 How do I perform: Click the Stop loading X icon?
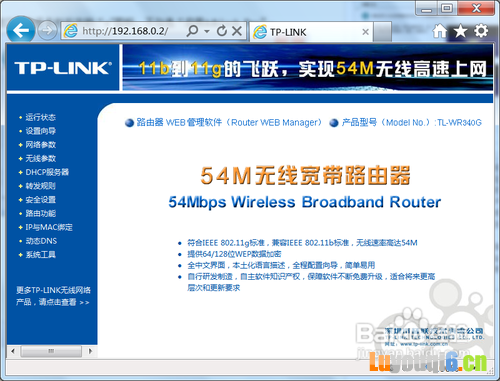click(x=237, y=31)
